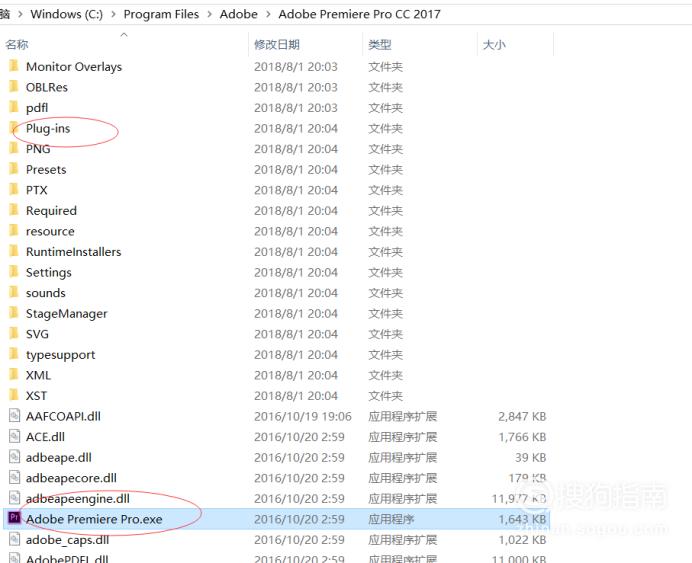Viewport: 692px width, 563px height.
Task: Click the XML folder icon
Action: click(14, 375)
